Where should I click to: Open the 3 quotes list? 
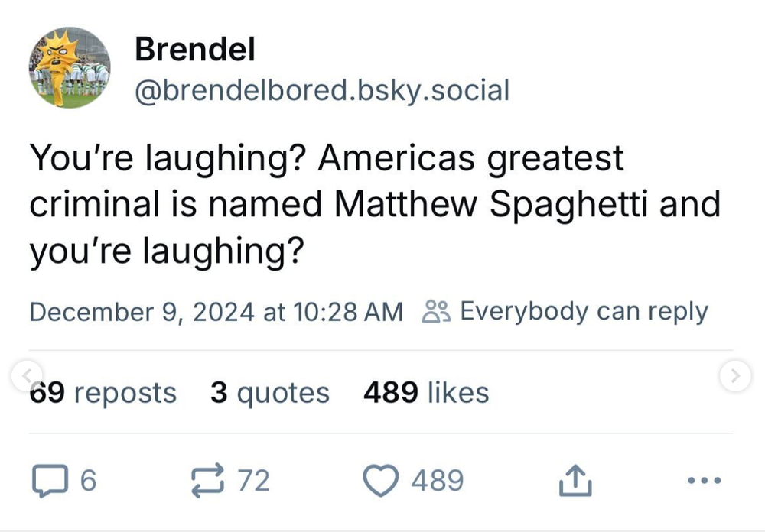click(270, 392)
